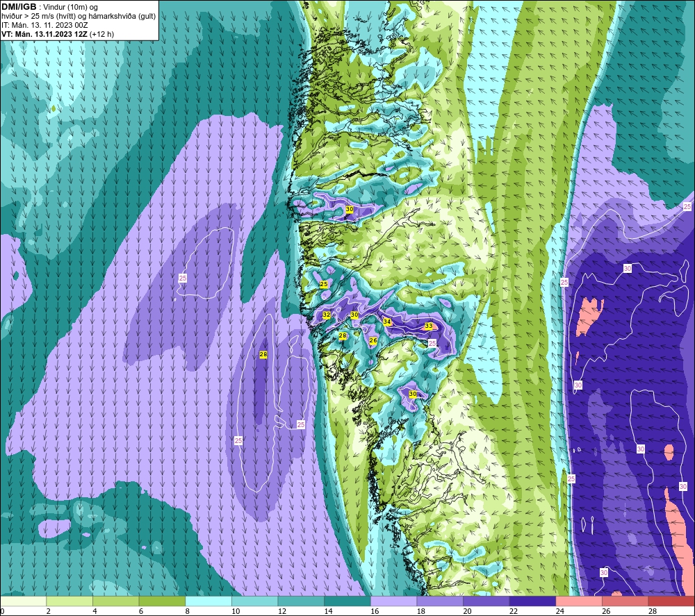
Task: Select the scale tick label 20
Action: coord(467,611)
